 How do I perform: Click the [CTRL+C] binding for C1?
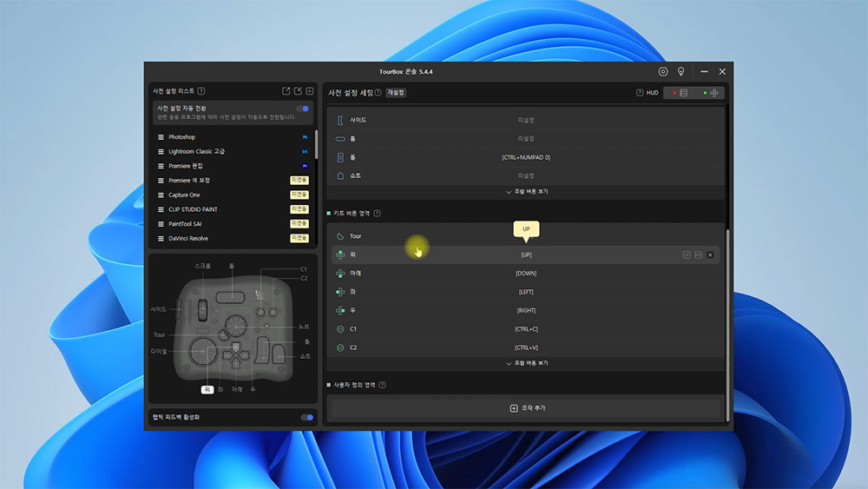pyautogui.click(x=526, y=329)
